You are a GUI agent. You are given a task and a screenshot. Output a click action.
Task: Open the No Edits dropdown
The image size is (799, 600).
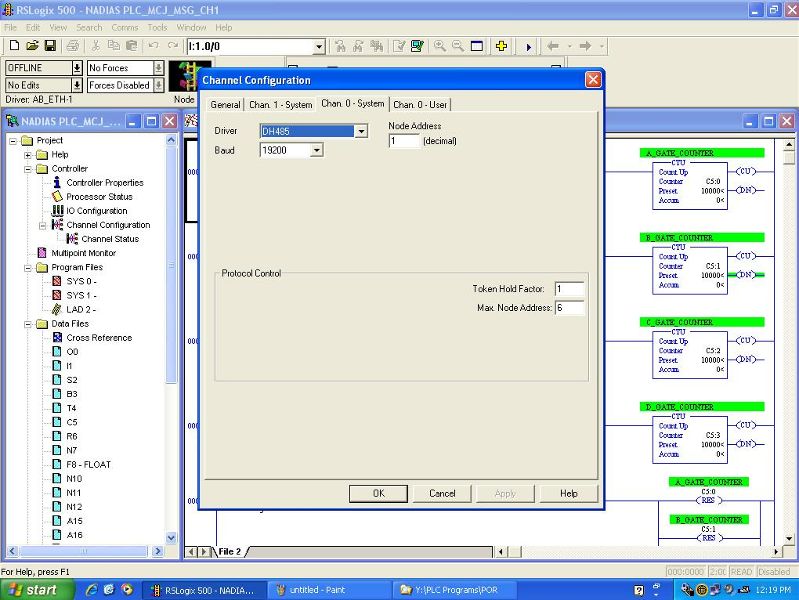coord(77,85)
